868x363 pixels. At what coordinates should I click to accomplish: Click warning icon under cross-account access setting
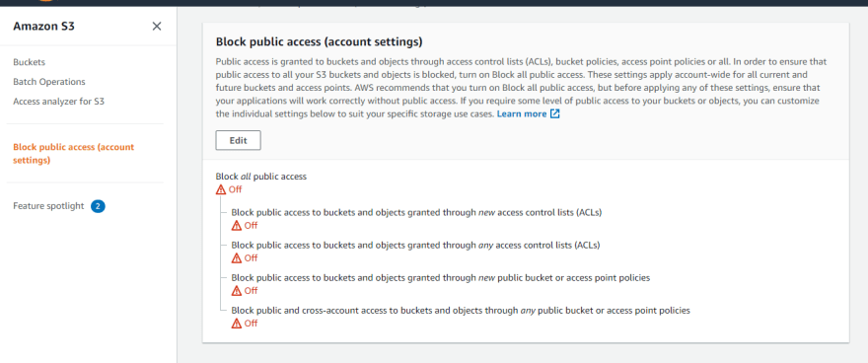(237, 324)
